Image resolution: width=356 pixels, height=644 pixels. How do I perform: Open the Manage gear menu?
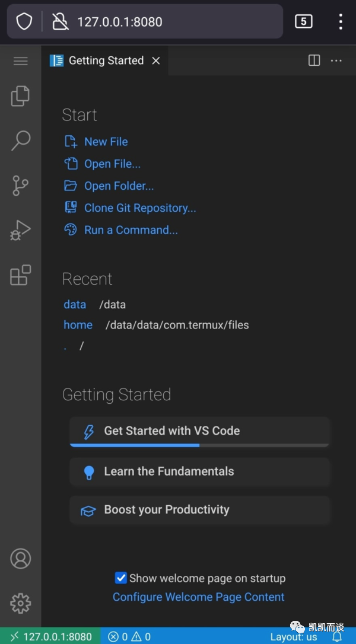[21, 603]
